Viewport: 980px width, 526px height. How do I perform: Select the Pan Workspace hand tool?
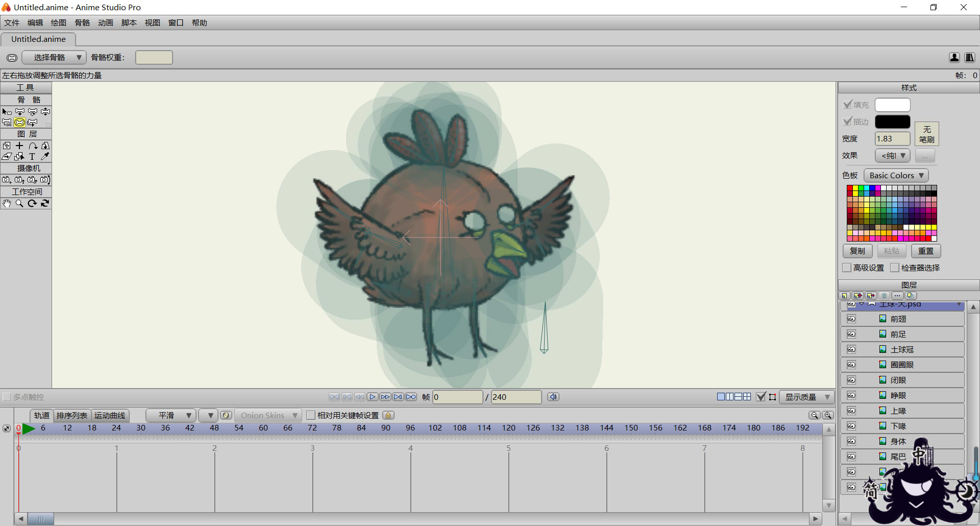[x=7, y=203]
